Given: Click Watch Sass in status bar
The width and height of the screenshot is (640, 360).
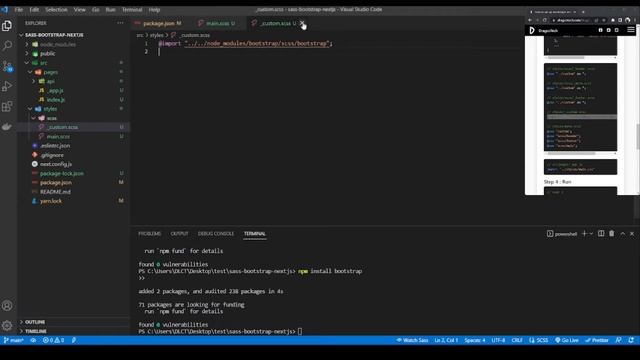Looking at the screenshot, I should pos(412,340).
